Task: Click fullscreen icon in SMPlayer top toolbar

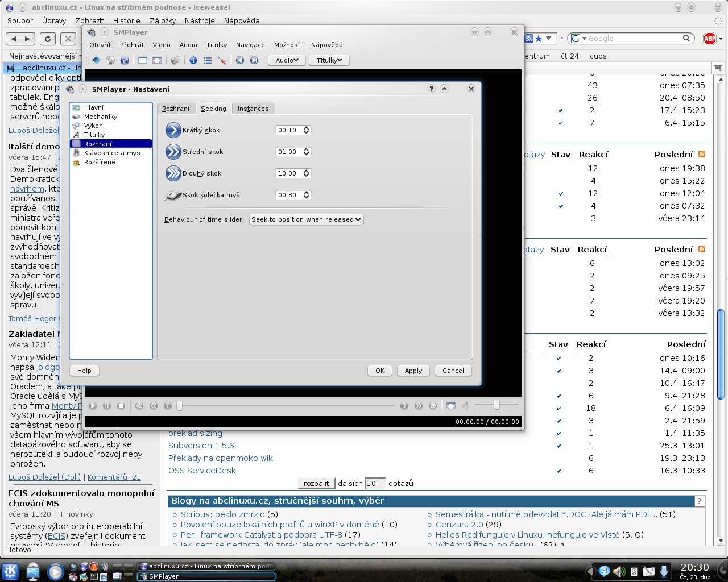Action: (x=157, y=60)
